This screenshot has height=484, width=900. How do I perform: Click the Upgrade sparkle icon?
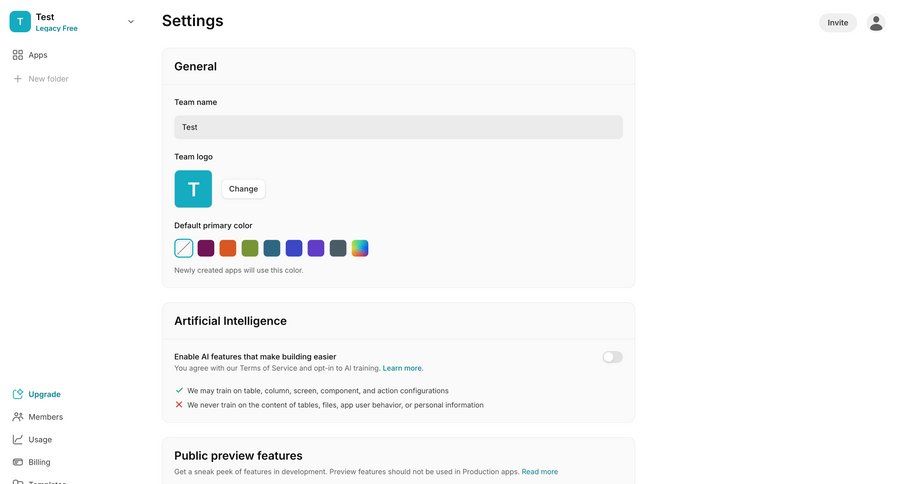click(x=18, y=394)
